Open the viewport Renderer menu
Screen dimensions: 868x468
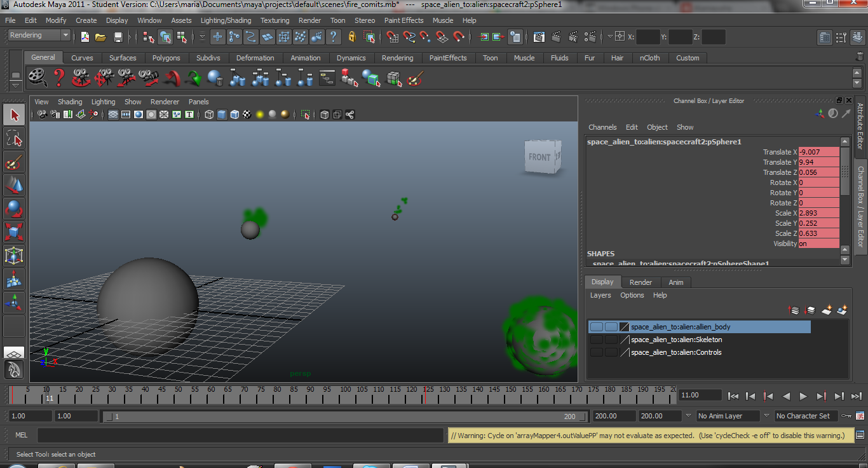pos(165,102)
